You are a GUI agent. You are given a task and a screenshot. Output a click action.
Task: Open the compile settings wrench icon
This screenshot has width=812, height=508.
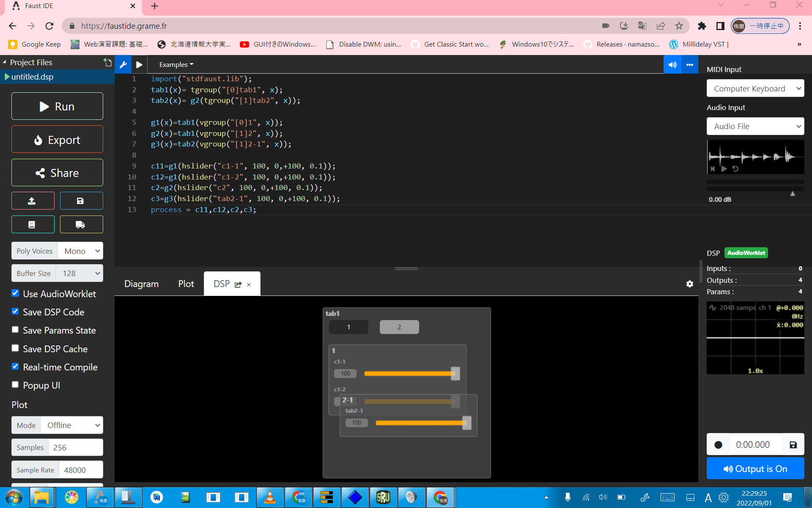click(123, 64)
